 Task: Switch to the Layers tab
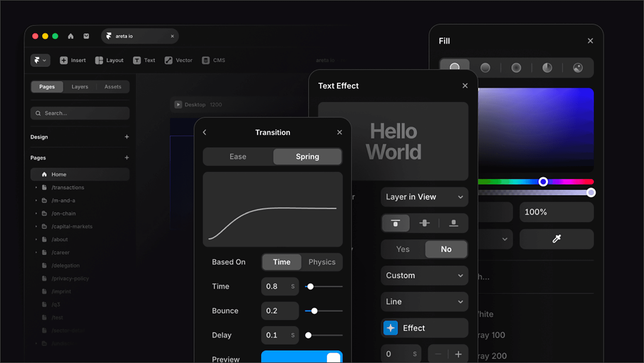[x=80, y=86]
